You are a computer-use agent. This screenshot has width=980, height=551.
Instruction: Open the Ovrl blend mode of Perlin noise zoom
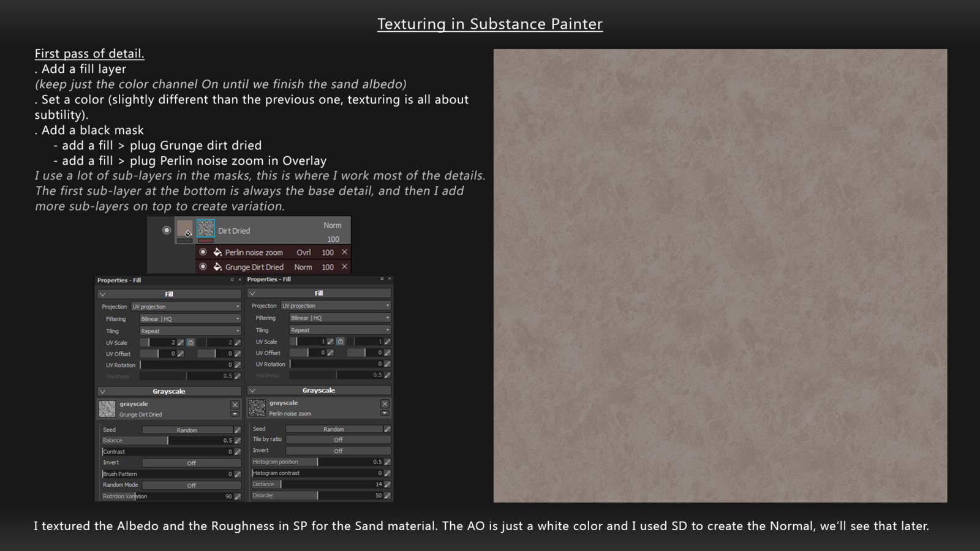coord(303,252)
